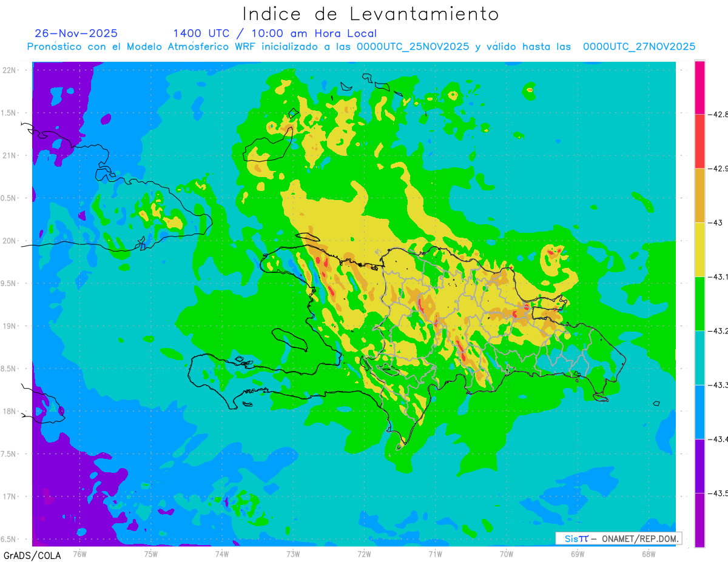The width and height of the screenshot is (728, 562).
Task: Click the '71W' longitude label
Action: click(x=435, y=554)
